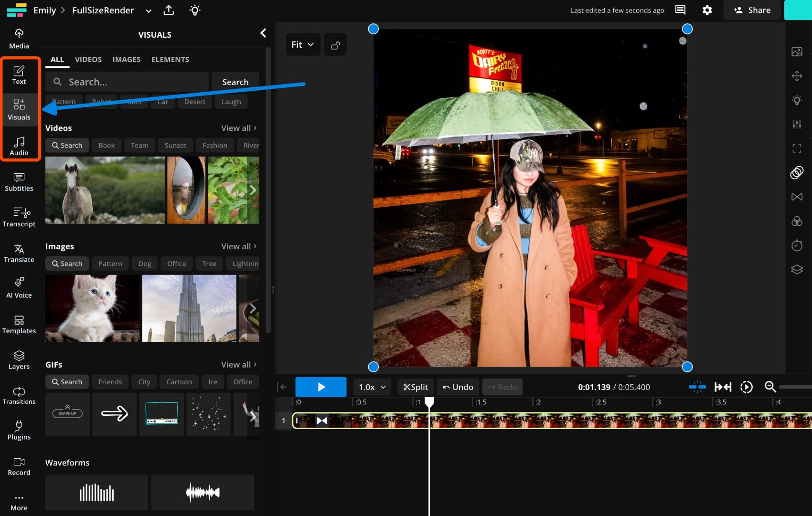Click the Split button
Image resolution: width=812 pixels, height=516 pixels.
[x=416, y=387]
